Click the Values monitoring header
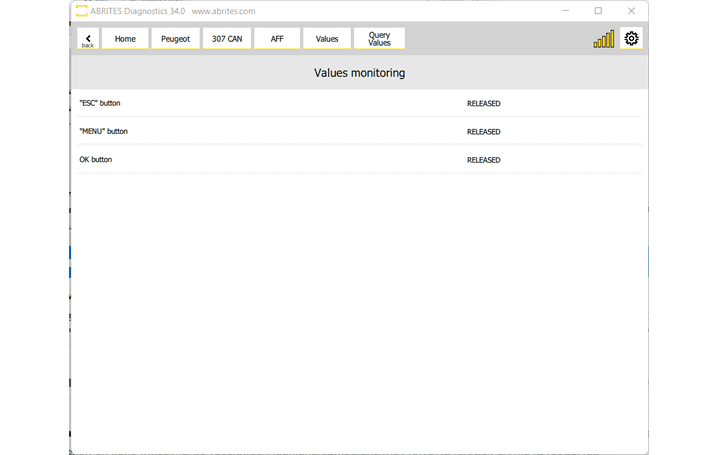 pos(359,73)
